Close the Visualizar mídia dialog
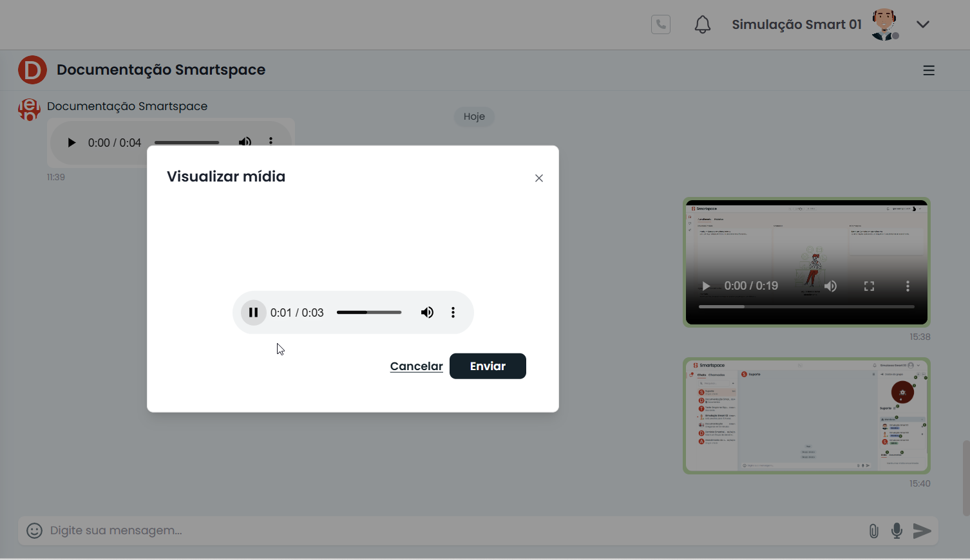970x560 pixels. click(539, 178)
